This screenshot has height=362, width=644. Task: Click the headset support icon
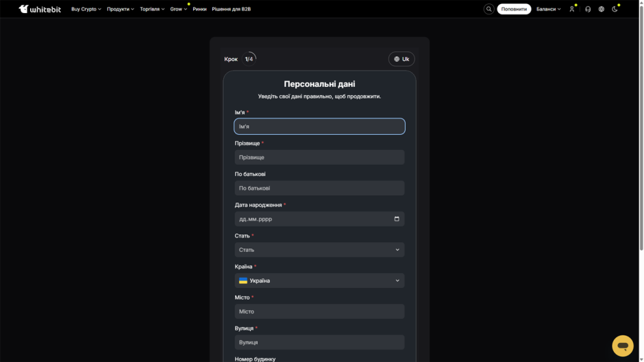point(588,9)
